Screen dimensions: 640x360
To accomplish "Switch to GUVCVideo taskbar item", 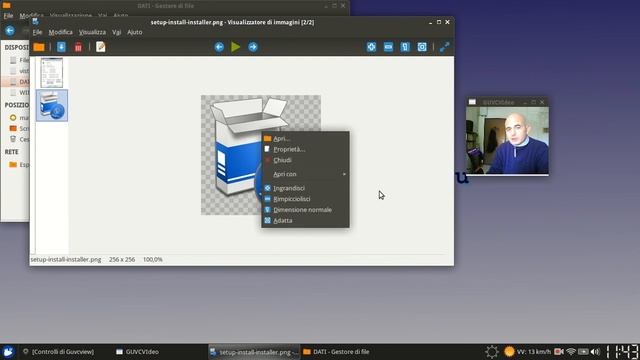I will tap(138, 351).
